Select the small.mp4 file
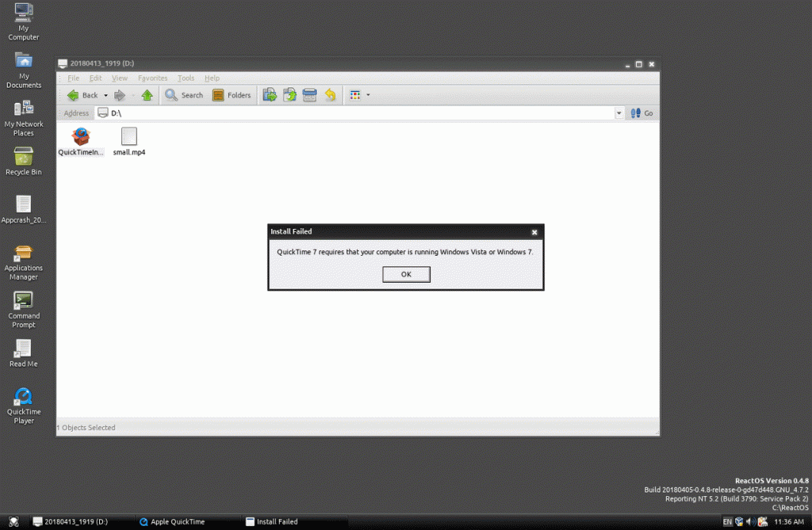 pos(129,141)
